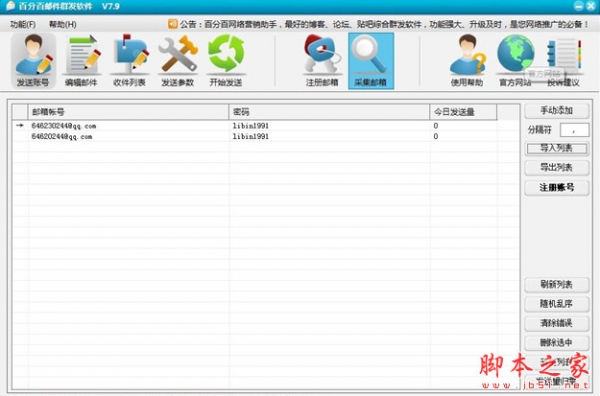Click the 随机乱序 shuffle button

[556, 304]
